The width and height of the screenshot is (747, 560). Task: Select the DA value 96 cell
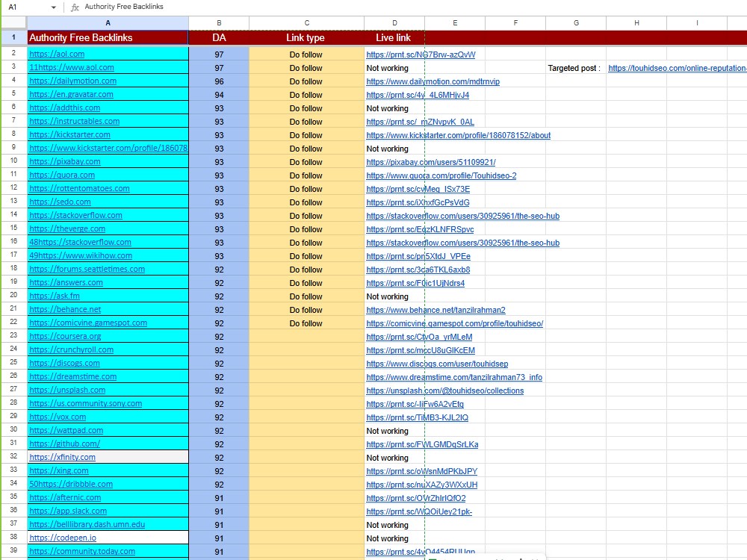[x=219, y=81]
